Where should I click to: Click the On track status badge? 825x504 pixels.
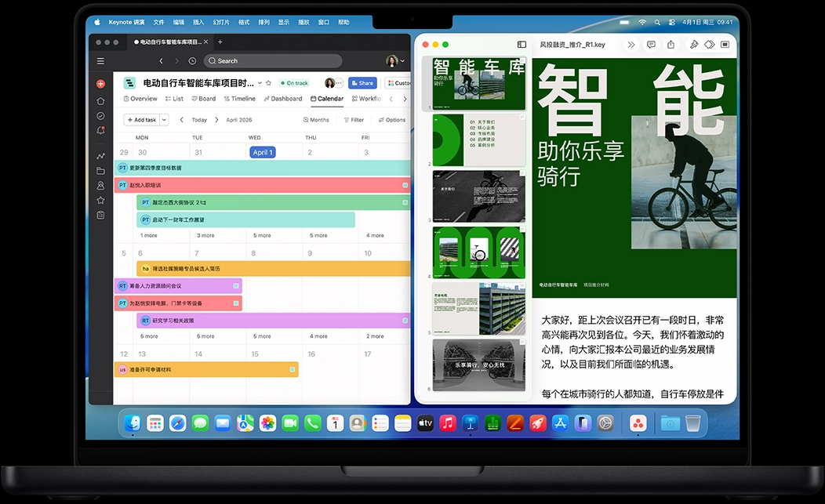pos(295,82)
